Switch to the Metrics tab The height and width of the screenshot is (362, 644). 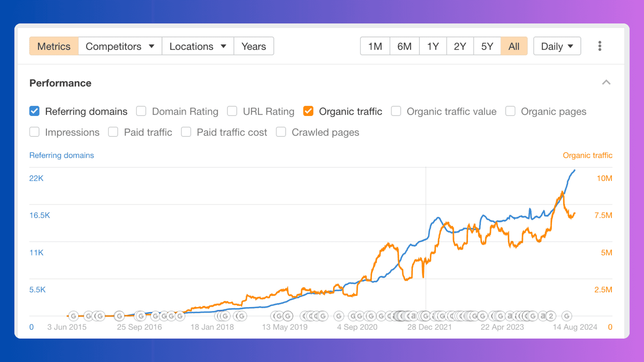(x=54, y=46)
